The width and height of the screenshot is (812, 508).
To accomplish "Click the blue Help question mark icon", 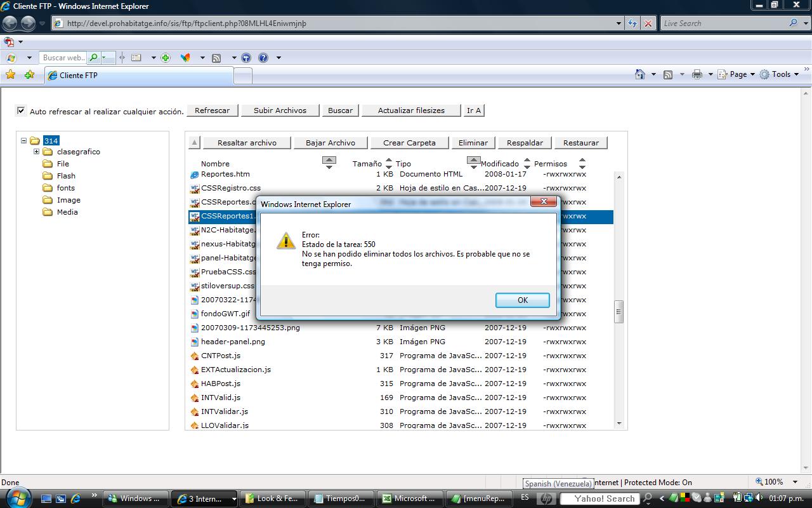I will 263,58.
